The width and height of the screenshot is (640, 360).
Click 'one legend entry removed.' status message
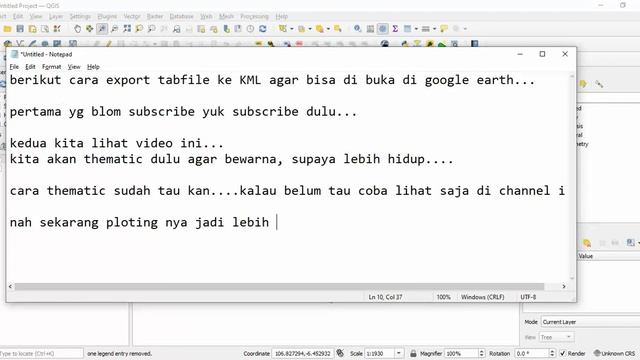point(119,353)
